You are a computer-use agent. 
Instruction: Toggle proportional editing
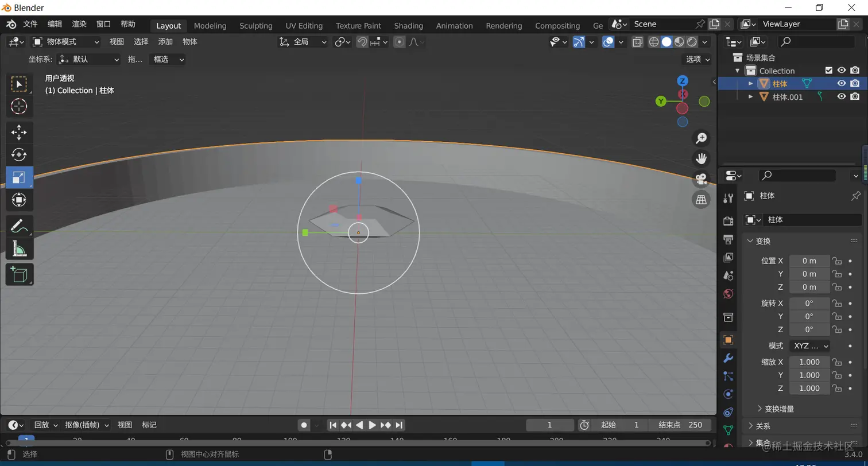coord(400,41)
